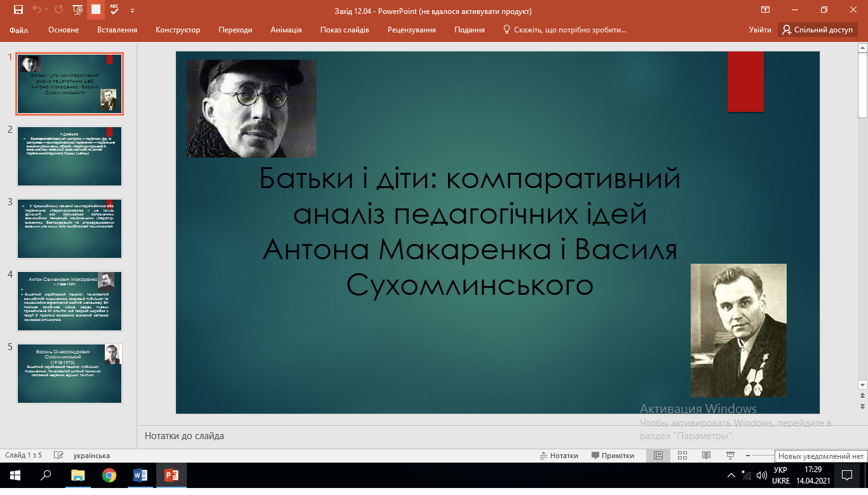Click the Save icon in quick access toolbar
This screenshot has width=868, height=495.
pyautogui.click(x=18, y=10)
